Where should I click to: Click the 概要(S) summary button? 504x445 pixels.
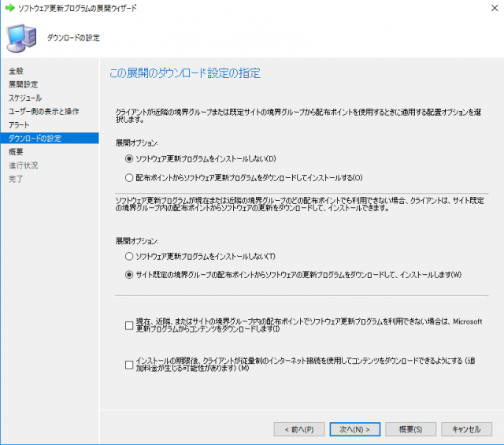coord(406,429)
